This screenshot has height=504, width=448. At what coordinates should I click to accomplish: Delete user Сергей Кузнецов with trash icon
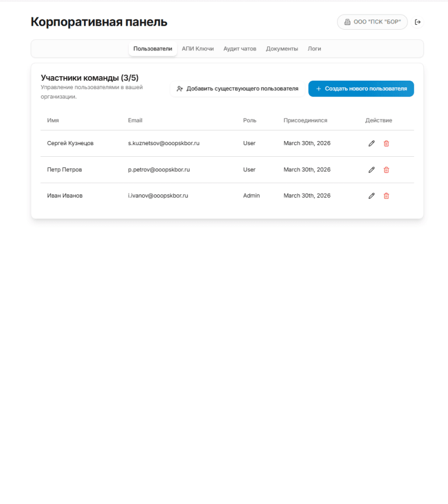[x=386, y=143]
